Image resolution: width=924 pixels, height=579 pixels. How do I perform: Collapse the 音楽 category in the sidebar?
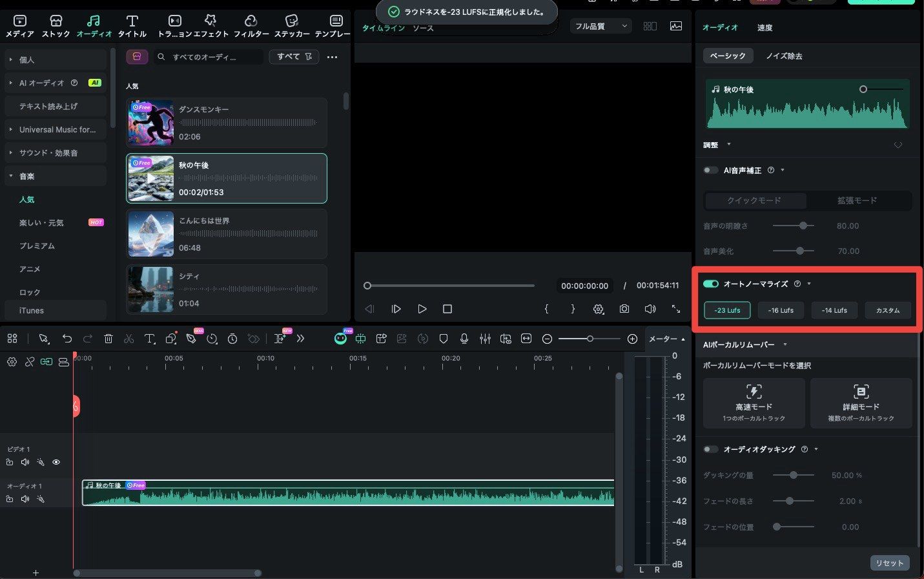pos(10,176)
